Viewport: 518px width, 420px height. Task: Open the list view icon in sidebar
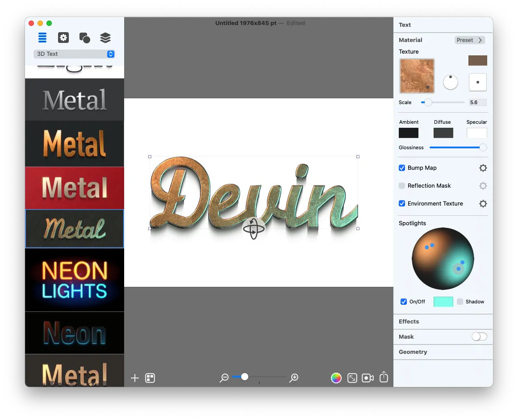(42, 38)
